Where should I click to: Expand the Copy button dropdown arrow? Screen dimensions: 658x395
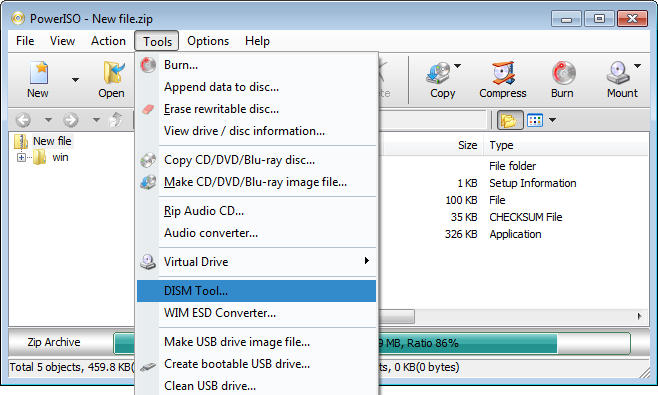click(x=458, y=65)
